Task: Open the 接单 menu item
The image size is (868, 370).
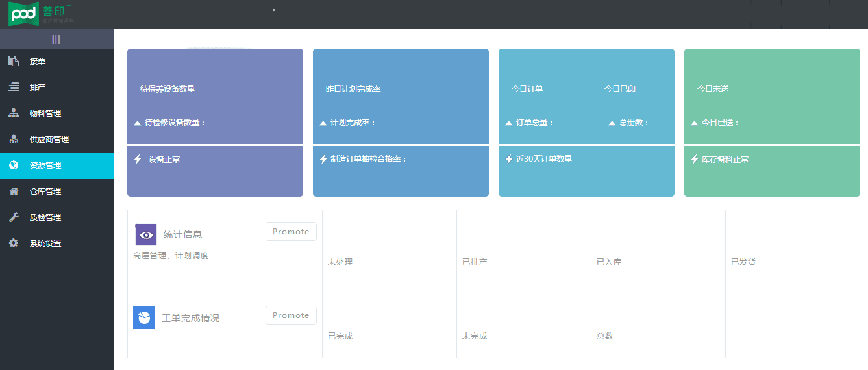Action: pos(38,61)
